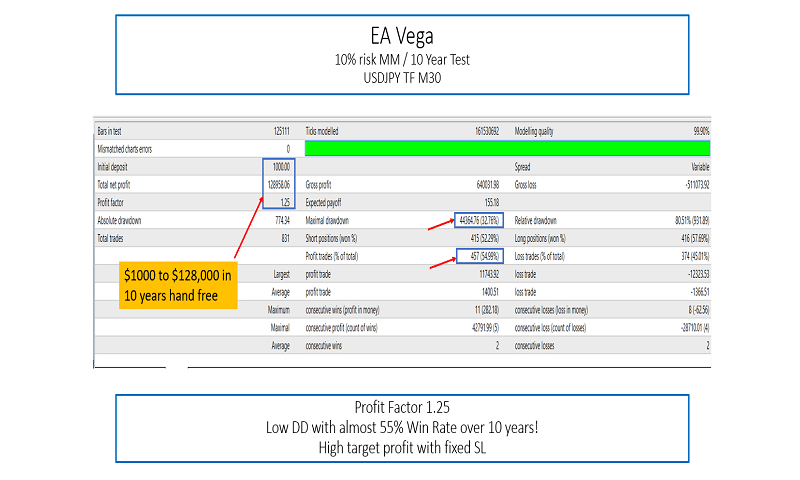The image size is (800, 480).
Task: Select 'consecutive losses (loss in money)' label
Action: click(x=551, y=310)
